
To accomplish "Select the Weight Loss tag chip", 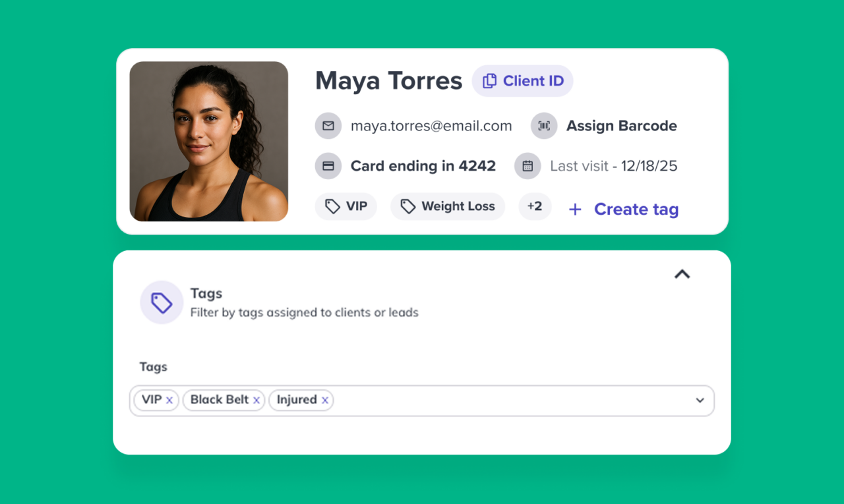I will (448, 206).
